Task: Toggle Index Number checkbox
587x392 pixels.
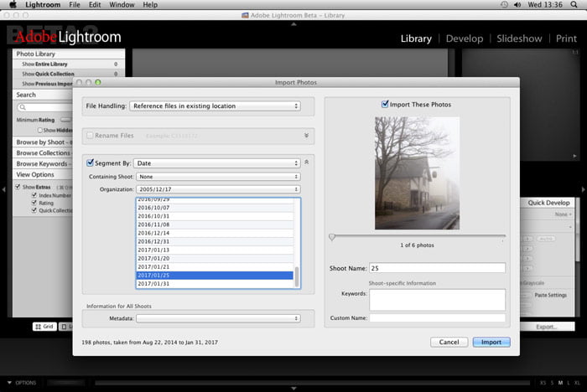Action: click(34, 195)
